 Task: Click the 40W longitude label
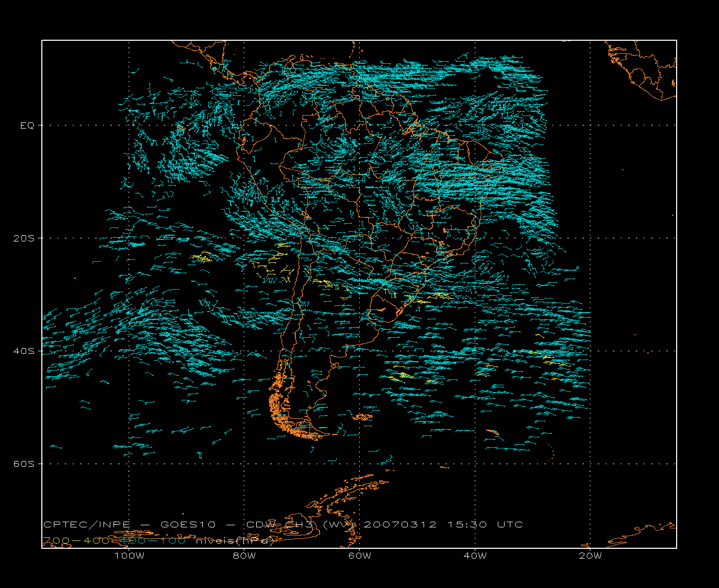coord(475,556)
